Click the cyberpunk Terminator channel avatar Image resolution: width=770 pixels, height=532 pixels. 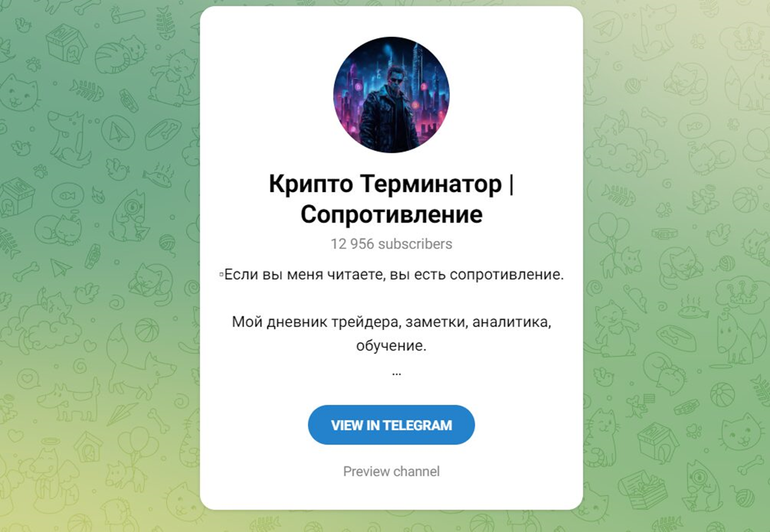[x=391, y=94]
